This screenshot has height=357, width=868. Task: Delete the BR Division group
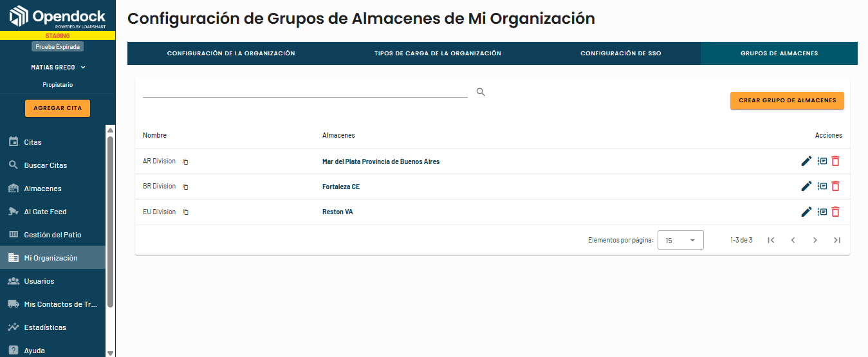[x=836, y=186]
